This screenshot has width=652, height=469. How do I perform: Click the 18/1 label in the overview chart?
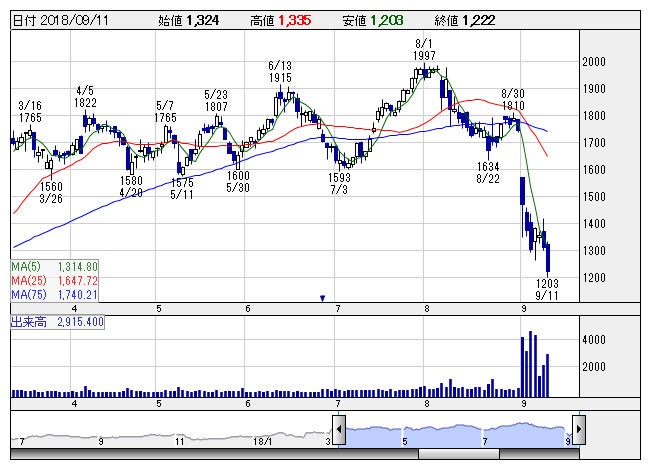262,441
